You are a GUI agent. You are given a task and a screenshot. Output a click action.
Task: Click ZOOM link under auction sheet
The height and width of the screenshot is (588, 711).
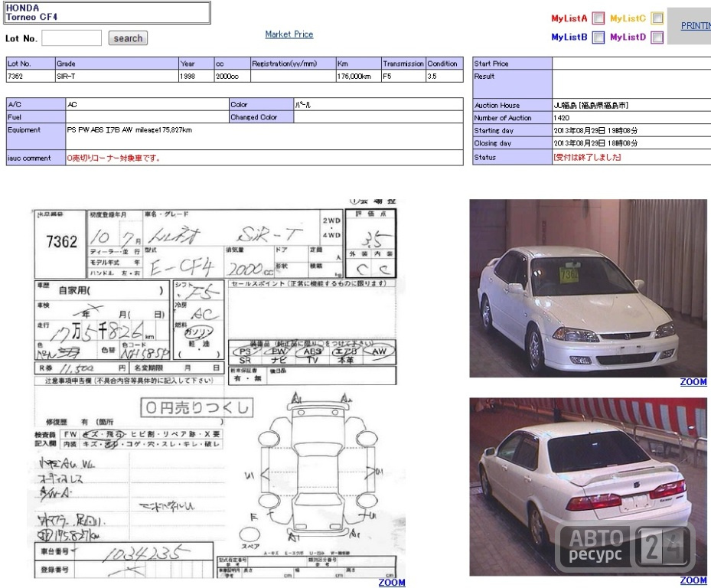click(x=392, y=583)
